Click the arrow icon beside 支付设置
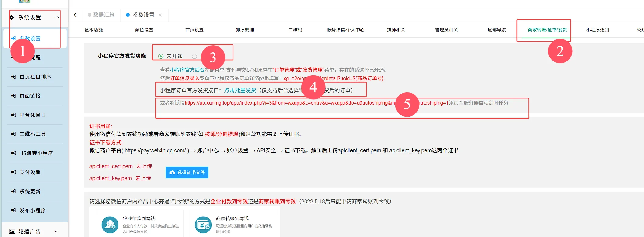 coord(13,172)
